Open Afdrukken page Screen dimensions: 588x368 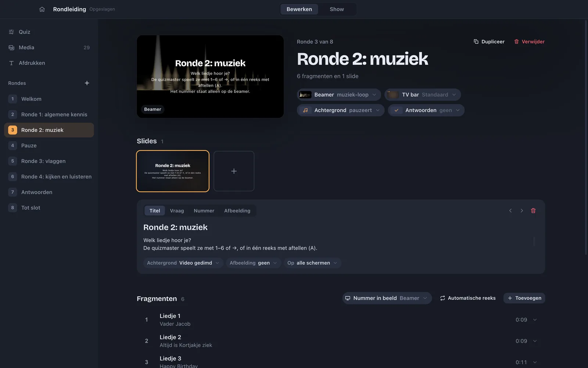pyautogui.click(x=49, y=63)
